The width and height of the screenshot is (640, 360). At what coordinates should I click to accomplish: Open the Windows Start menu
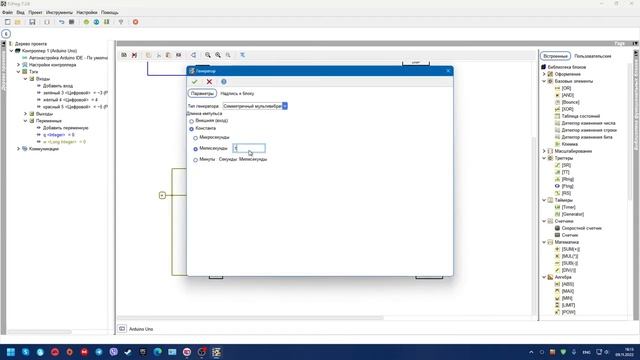(11, 352)
